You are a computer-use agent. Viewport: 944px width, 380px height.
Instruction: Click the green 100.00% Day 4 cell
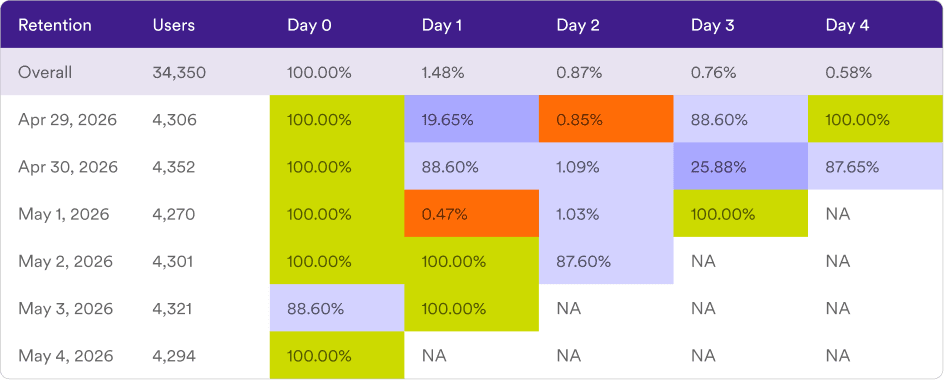pos(875,119)
